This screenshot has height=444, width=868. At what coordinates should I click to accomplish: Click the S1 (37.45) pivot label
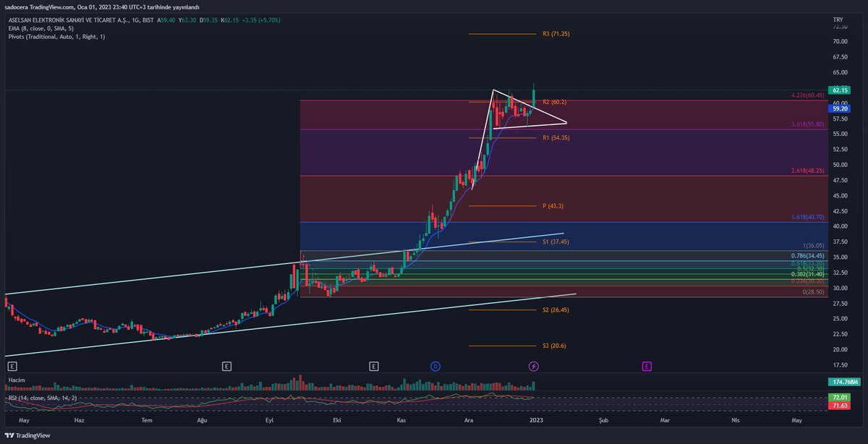pos(556,242)
